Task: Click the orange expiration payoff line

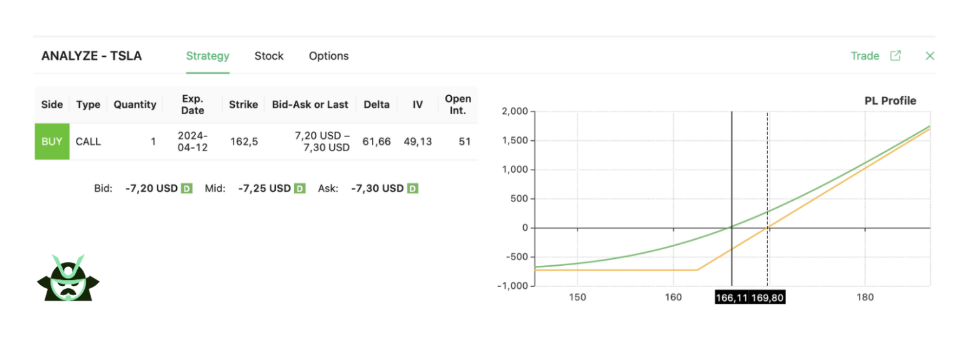Action: [x=612, y=270]
